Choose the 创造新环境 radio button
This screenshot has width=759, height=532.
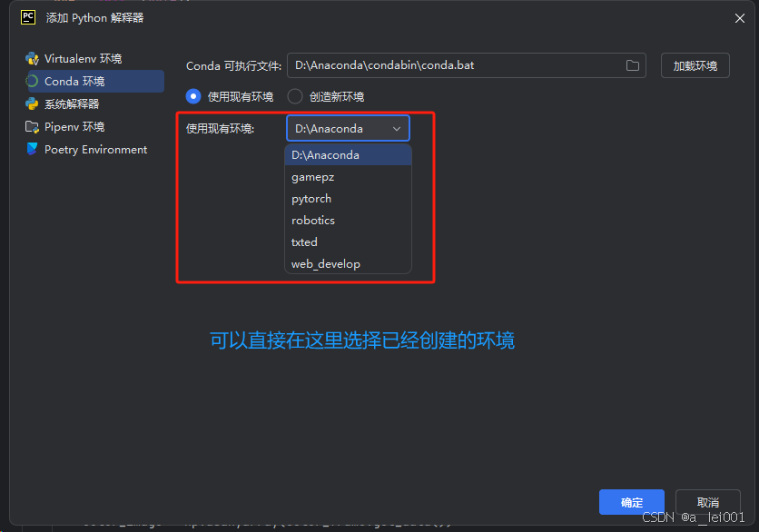[295, 96]
